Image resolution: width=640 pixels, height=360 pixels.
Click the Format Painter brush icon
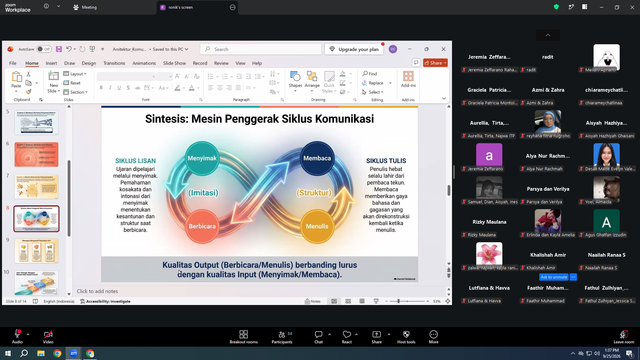tap(28, 92)
